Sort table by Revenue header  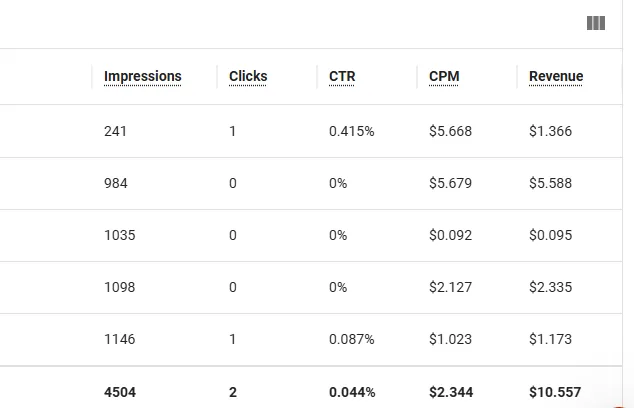556,76
